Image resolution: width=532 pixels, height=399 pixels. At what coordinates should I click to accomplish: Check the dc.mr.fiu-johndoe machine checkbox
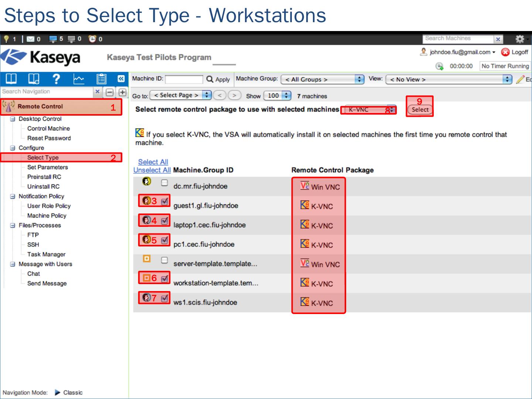pyautogui.click(x=164, y=183)
